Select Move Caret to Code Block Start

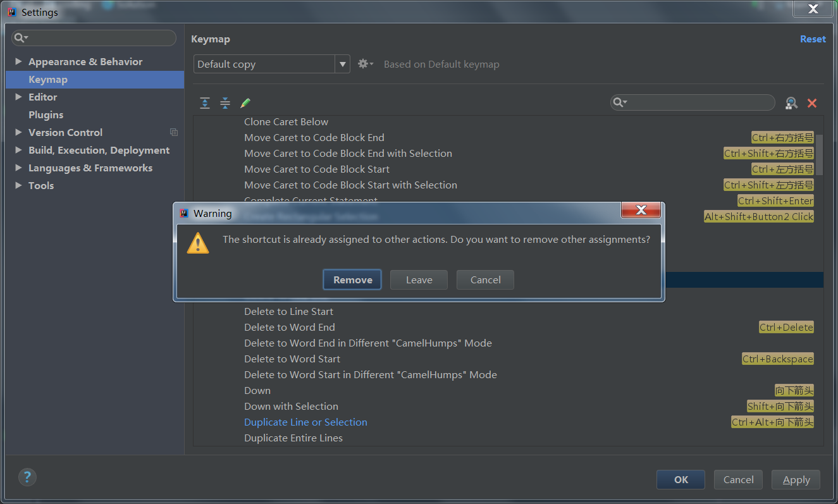click(x=317, y=169)
